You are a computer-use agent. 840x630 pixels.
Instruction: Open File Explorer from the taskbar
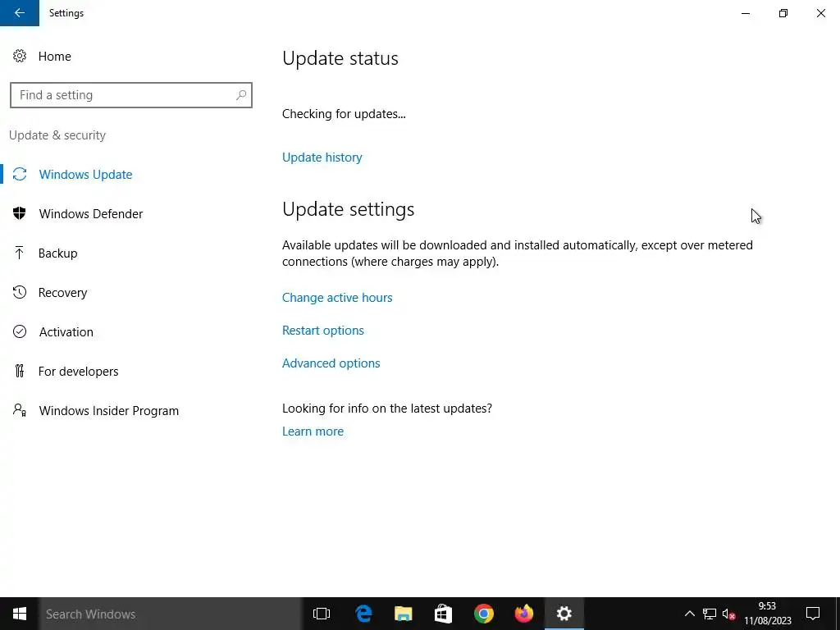[404, 614]
